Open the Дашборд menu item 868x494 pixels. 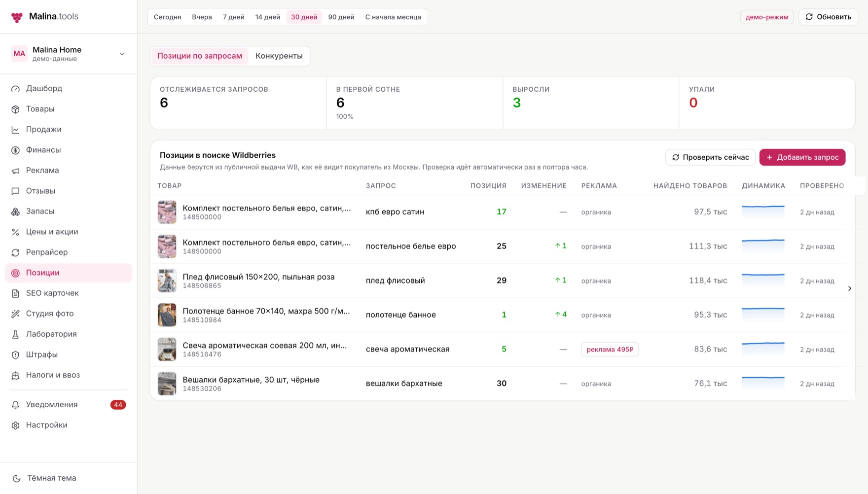(69, 89)
